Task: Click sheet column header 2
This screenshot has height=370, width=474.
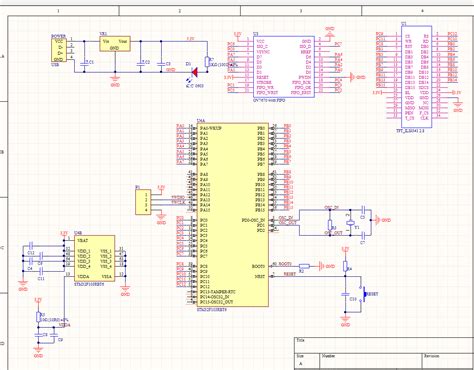Action: pyautogui.click(x=180, y=11)
